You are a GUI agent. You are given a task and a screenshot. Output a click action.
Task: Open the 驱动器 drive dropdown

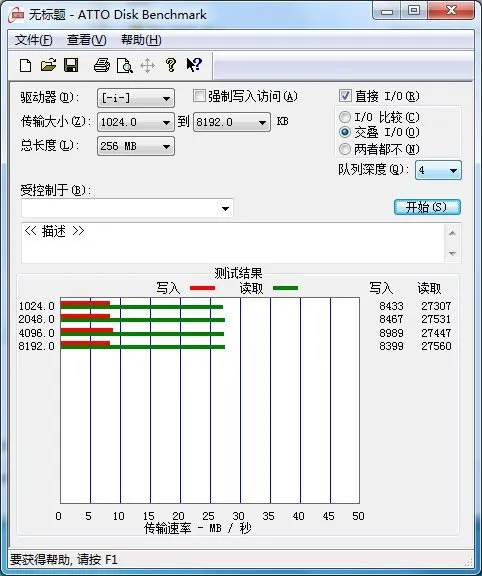(136, 98)
